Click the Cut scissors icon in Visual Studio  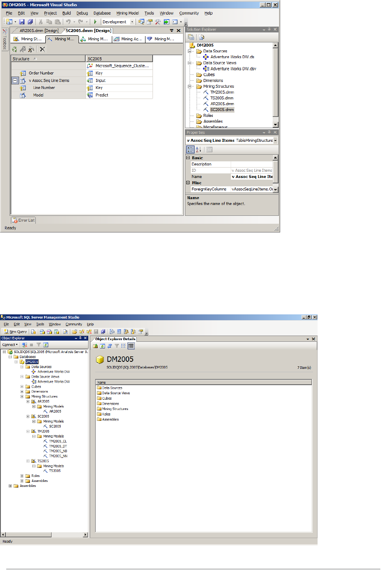click(41, 22)
